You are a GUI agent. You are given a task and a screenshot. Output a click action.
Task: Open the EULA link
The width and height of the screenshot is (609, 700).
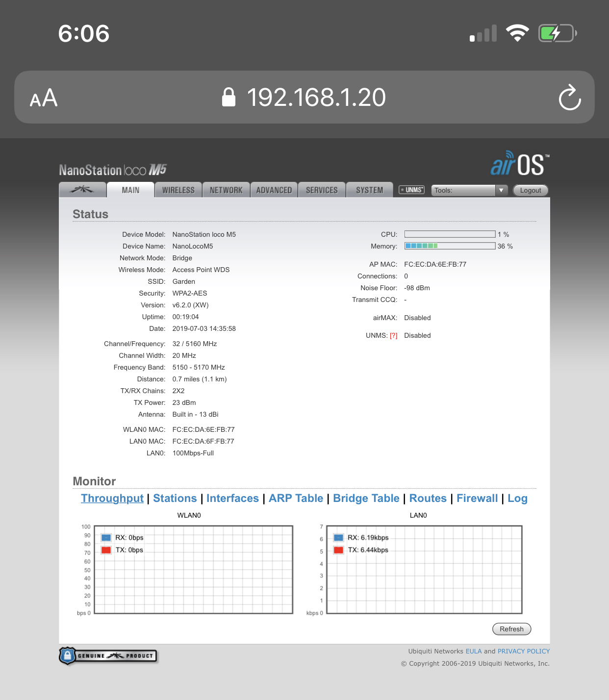(x=474, y=651)
